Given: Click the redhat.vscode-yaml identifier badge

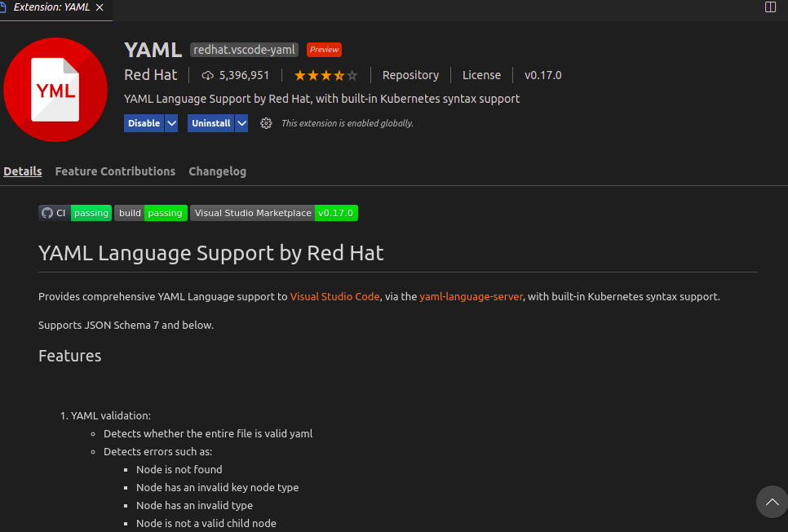Looking at the screenshot, I should coord(244,50).
